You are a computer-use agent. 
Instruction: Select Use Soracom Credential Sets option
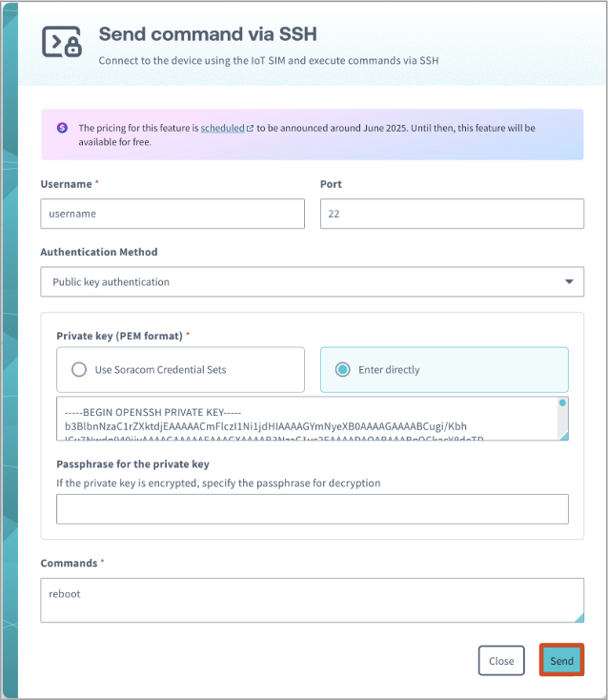pyautogui.click(x=181, y=369)
